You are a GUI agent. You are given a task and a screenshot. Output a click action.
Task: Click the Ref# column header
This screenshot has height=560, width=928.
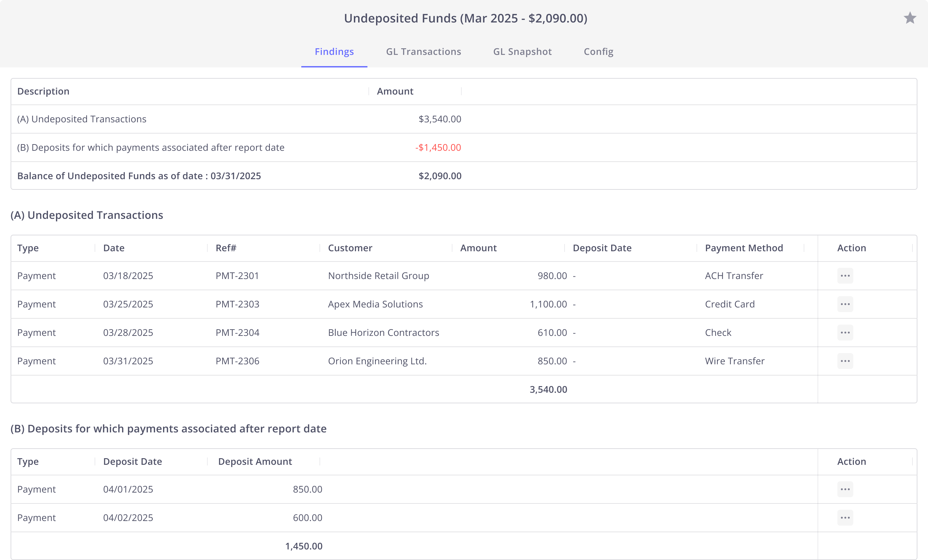pyautogui.click(x=226, y=248)
